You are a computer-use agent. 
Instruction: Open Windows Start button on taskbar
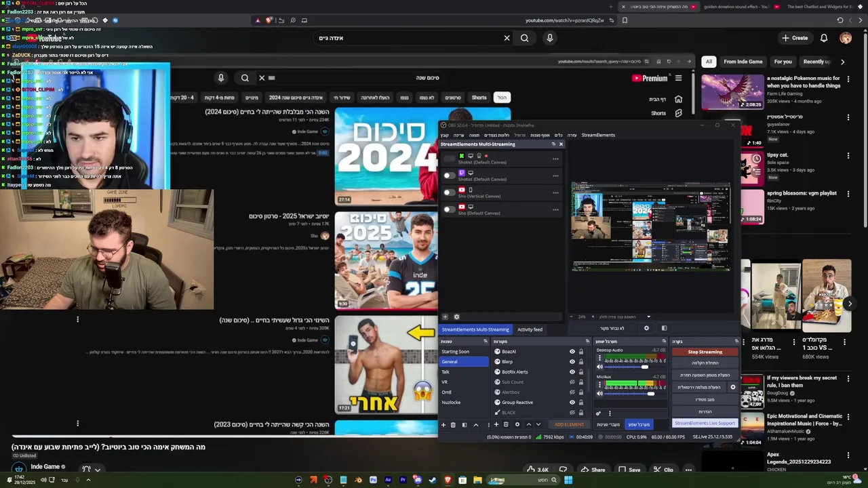(x=568, y=480)
